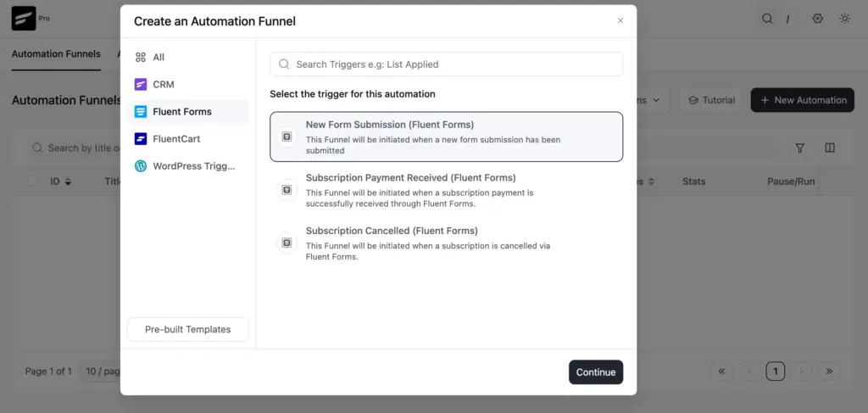Click the purple CRM icon
The image size is (868, 413).
[141, 84]
